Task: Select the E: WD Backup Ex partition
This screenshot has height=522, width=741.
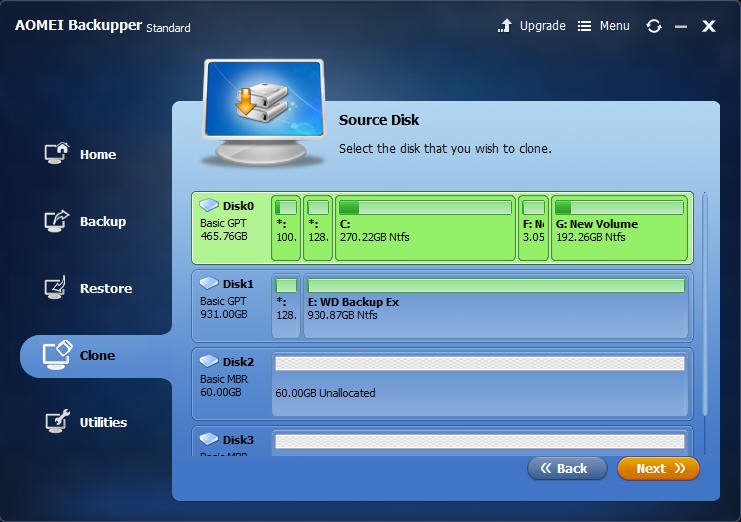Action: click(x=496, y=306)
